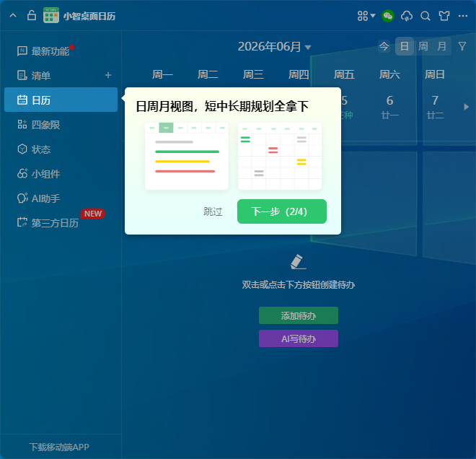
Task: Add a new list with plus icon
Action: (x=108, y=75)
